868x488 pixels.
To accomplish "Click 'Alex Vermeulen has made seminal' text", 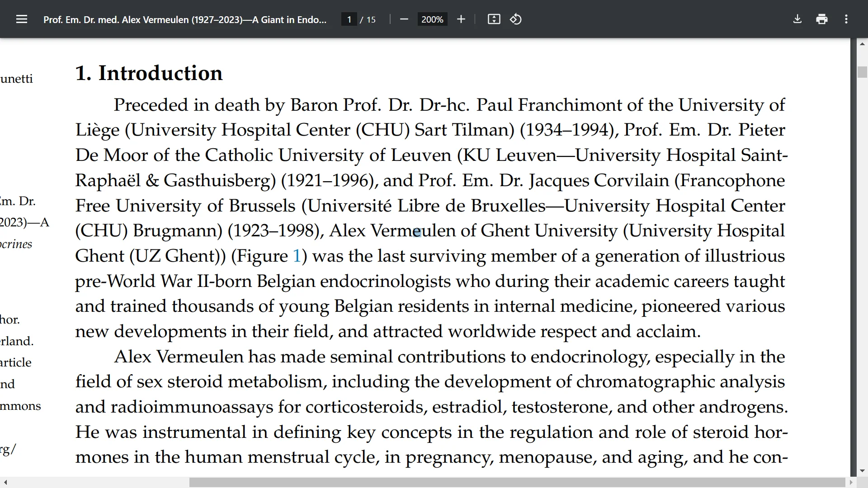I will click(x=254, y=357).
